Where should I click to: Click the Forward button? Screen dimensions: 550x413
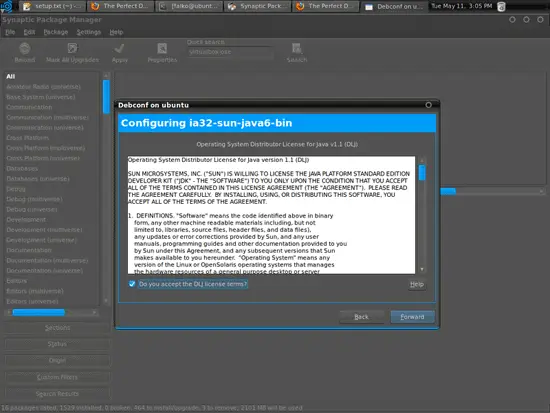(412, 317)
